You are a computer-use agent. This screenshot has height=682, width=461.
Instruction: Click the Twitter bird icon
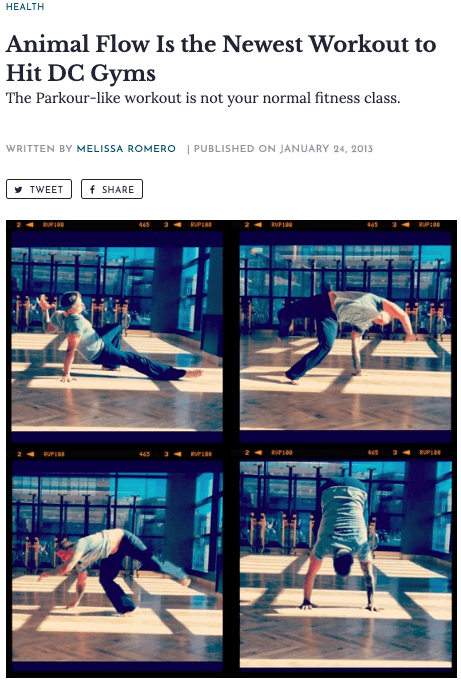pos(18,190)
